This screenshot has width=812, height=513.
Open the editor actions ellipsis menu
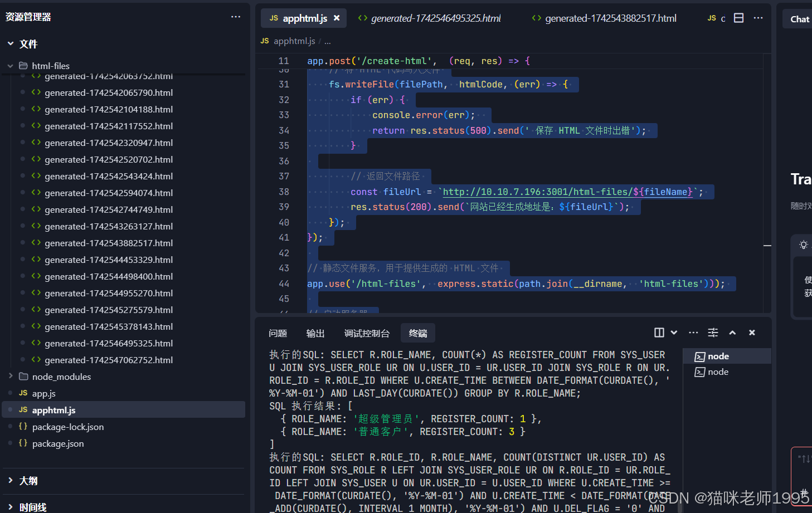pyautogui.click(x=758, y=18)
